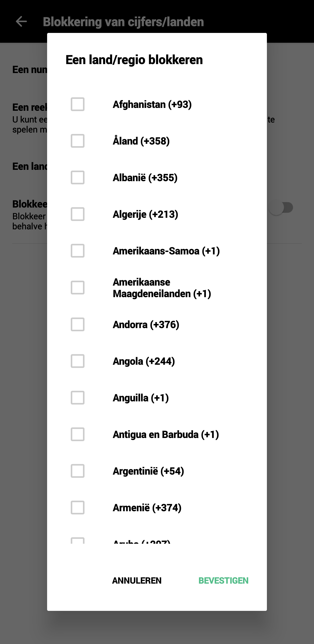314x644 pixels.
Task: Check the Antigua en Barbuda checkbox
Action: click(x=77, y=434)
